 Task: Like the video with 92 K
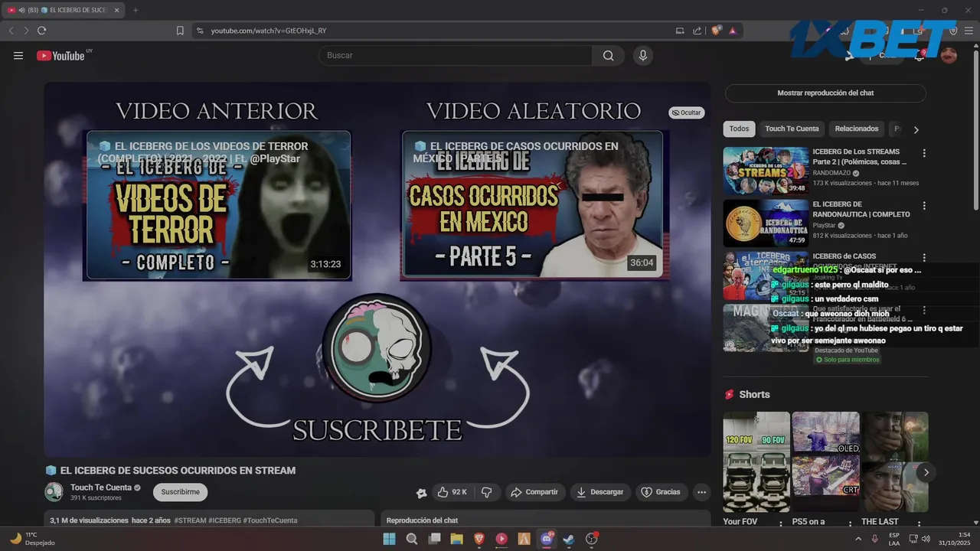tap(452, 492)
